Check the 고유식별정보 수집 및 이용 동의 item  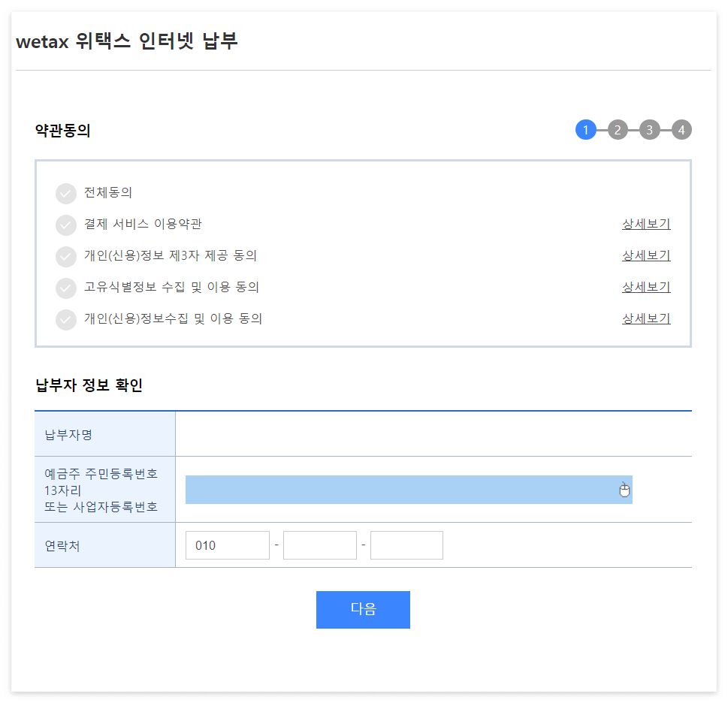pyautogui.click(x=65, y=288)
